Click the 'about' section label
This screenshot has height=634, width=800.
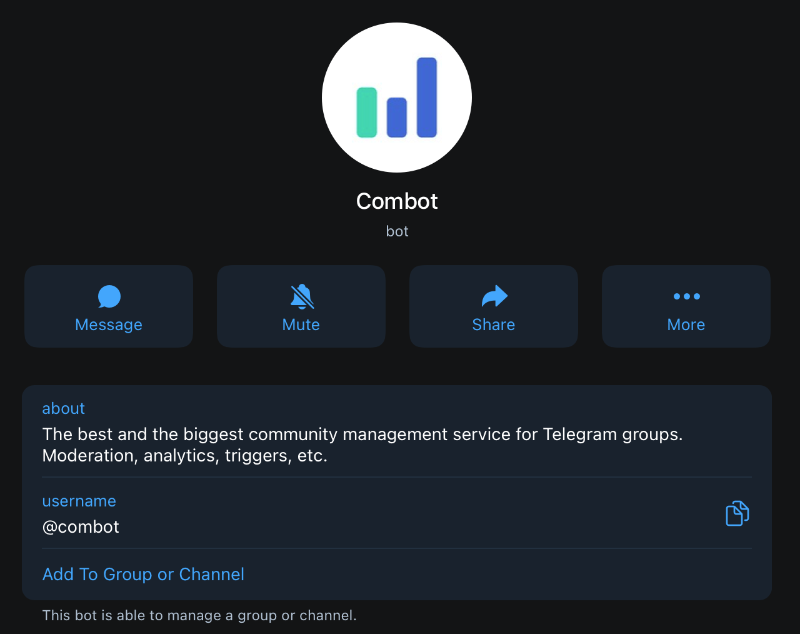[63, 408]
